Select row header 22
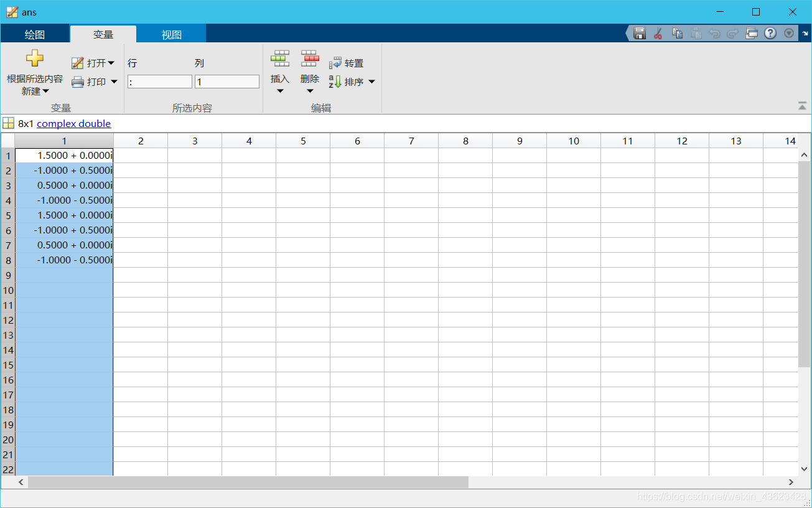This screenshot has height=508, width=812. 8,469
